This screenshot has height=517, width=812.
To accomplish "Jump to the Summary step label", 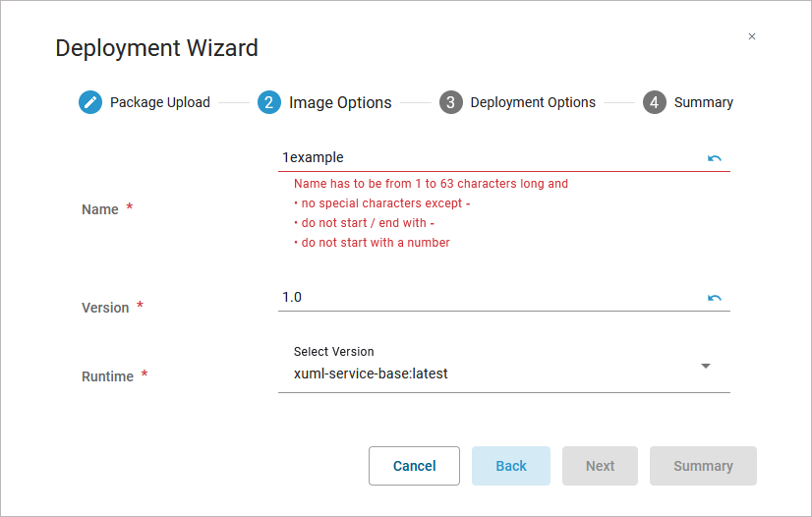I will (704, 102).
